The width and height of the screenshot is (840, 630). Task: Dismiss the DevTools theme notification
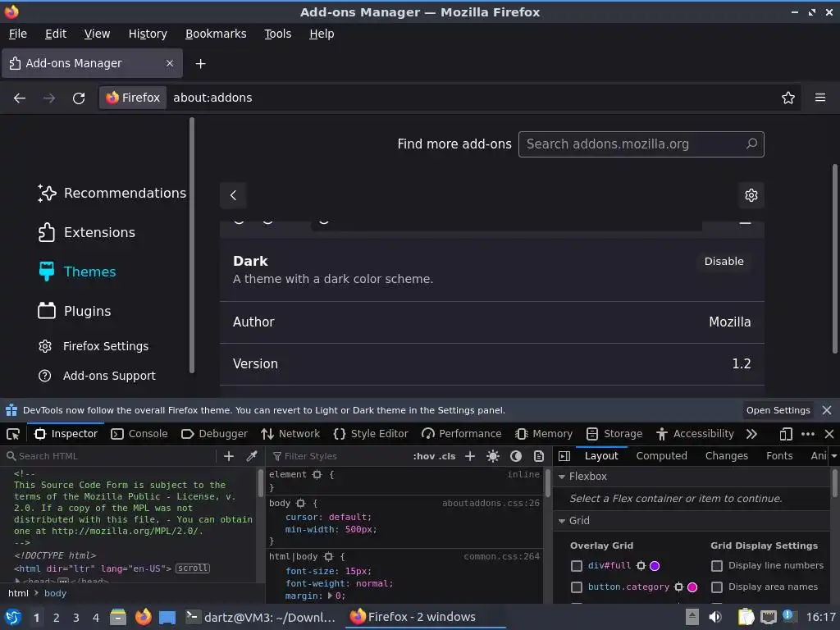[827, 410]
